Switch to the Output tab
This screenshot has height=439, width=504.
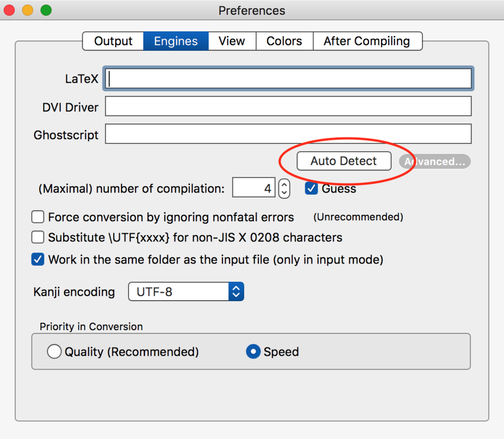tap(113, 41)
